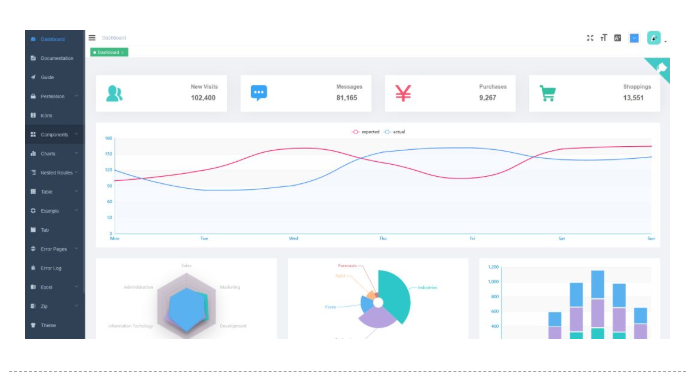Screen dimensions: 692x377
Task: Expand the Nested Routes sidebar menu
Action: pyautogui.click(x=55, y=173)
